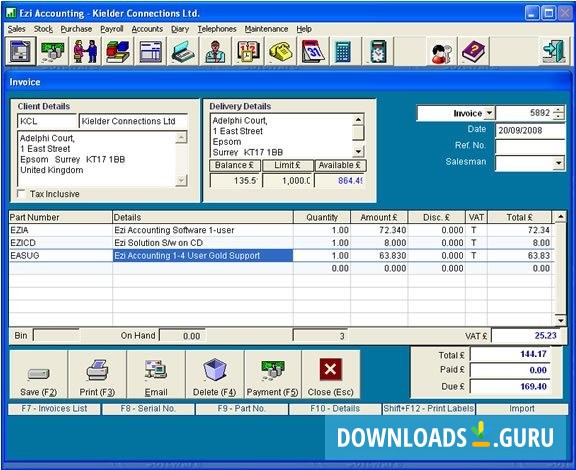The width and height of the screenshot is (576, 470).
Task: Open the Stock menu
Action: coord(43,29)
